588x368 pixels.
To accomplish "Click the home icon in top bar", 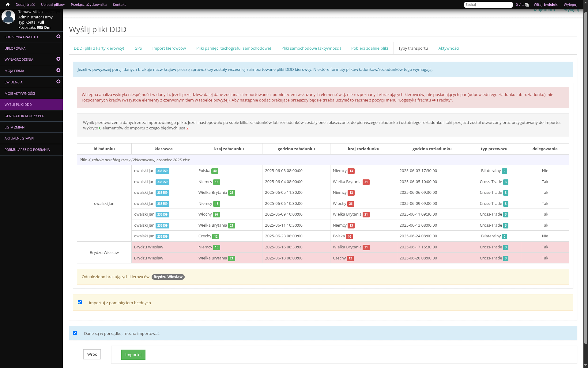I will click(8, 5).
